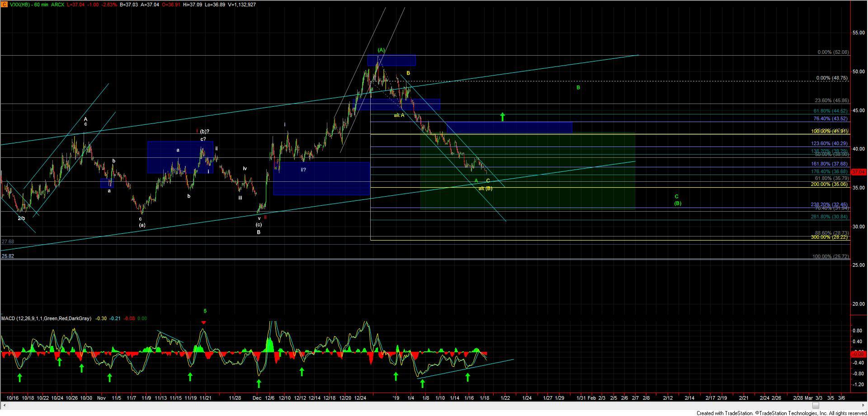Click the green arrow below the December MACD trough
The height and width of the screenshot is (416, 868).
click(x=259, y=383)
